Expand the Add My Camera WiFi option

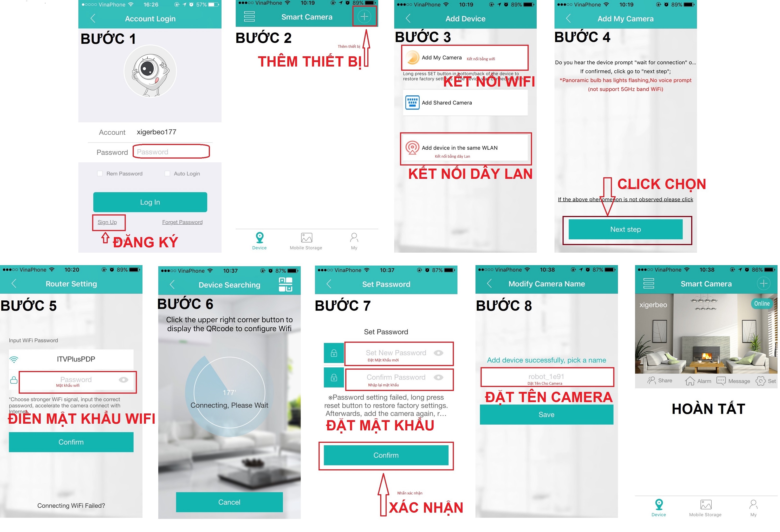pos(468,60)
